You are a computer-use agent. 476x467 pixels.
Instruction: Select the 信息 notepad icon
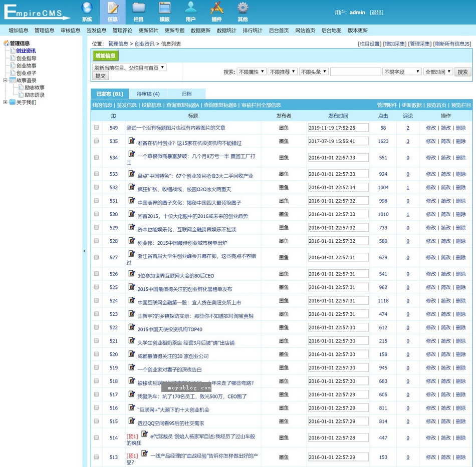pyautogui.click(x=113, y=8)
